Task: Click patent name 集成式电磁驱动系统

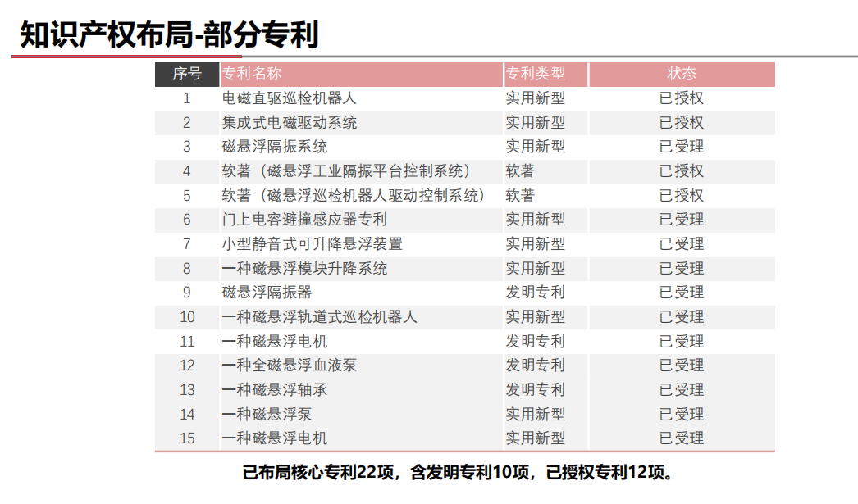Action: 290,123
